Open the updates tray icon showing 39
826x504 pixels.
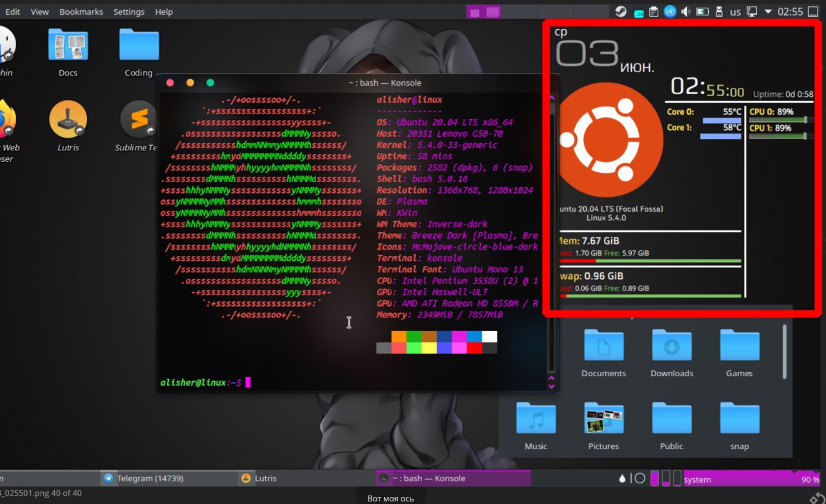(638, 12)
